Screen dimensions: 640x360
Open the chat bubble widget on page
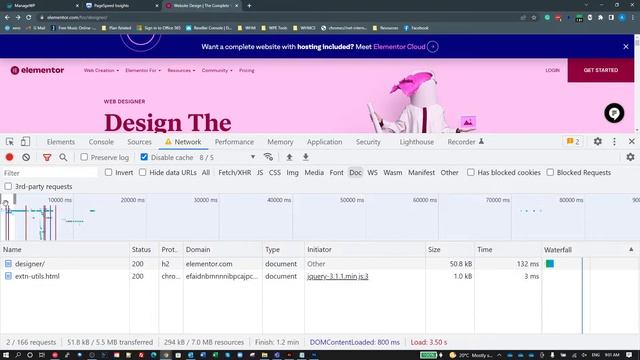coord(614,113)
